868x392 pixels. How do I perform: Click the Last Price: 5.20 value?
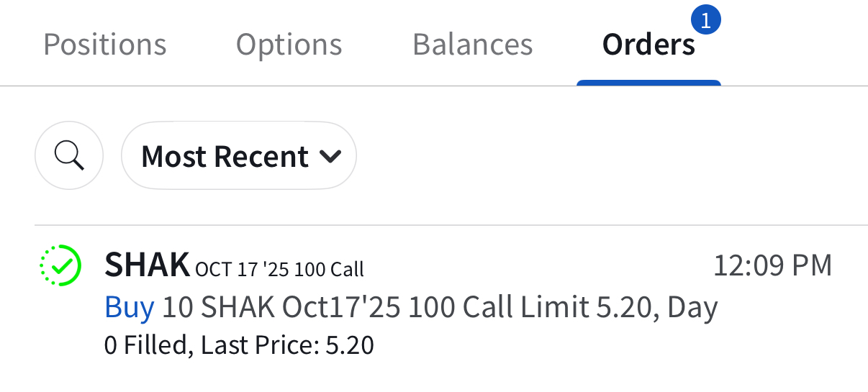[x=288, y=345]
